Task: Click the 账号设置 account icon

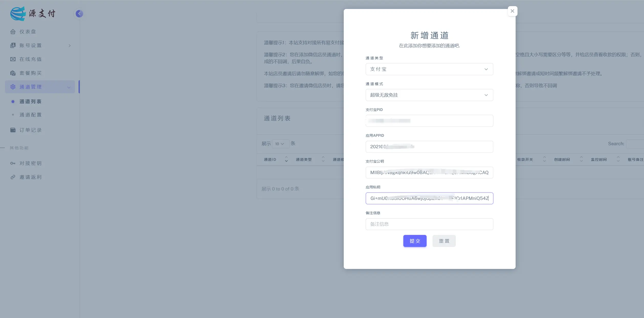Action: tap(13, 46)
